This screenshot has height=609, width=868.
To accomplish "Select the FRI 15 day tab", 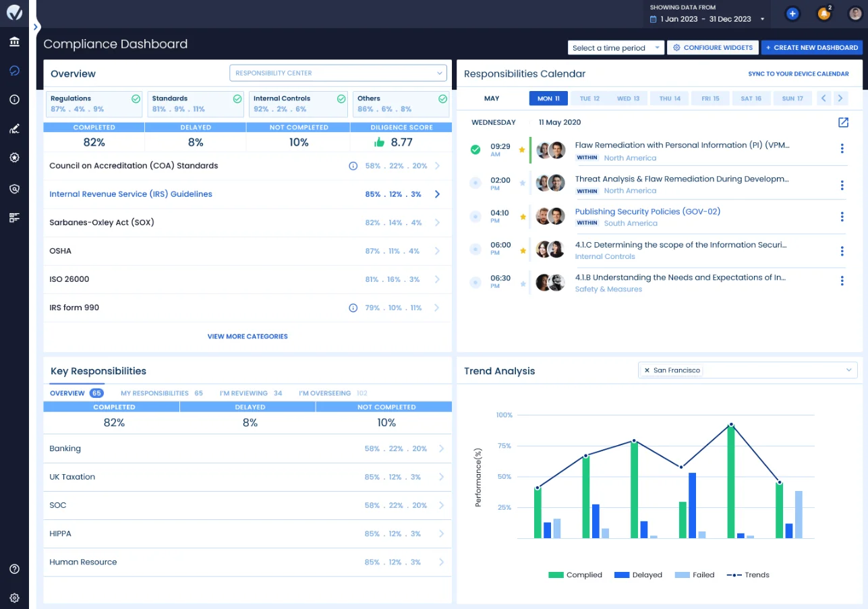I will pyautogui.click(x=710, y=98).
